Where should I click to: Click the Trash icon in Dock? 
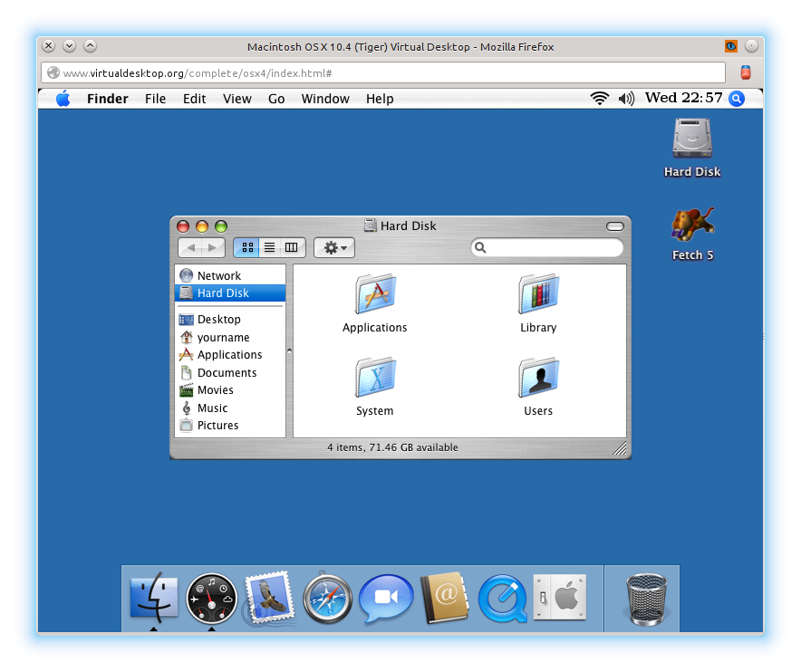[x=647, y=599]
